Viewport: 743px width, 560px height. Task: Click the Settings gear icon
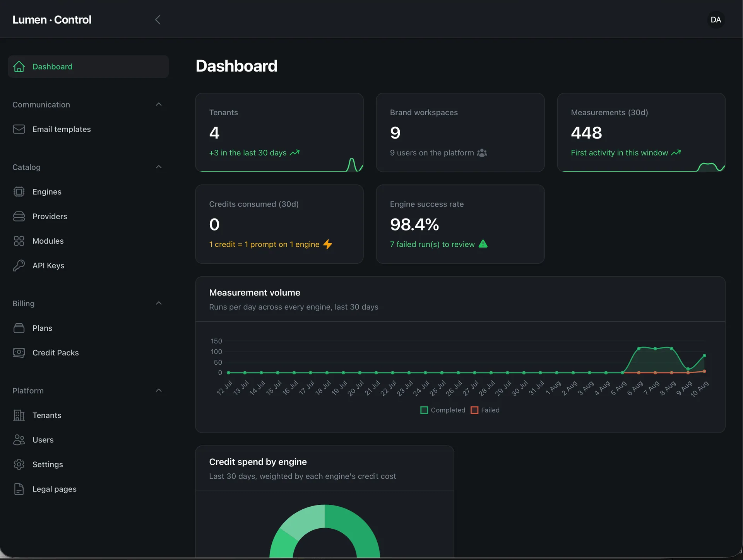click(x=19, y=464)
